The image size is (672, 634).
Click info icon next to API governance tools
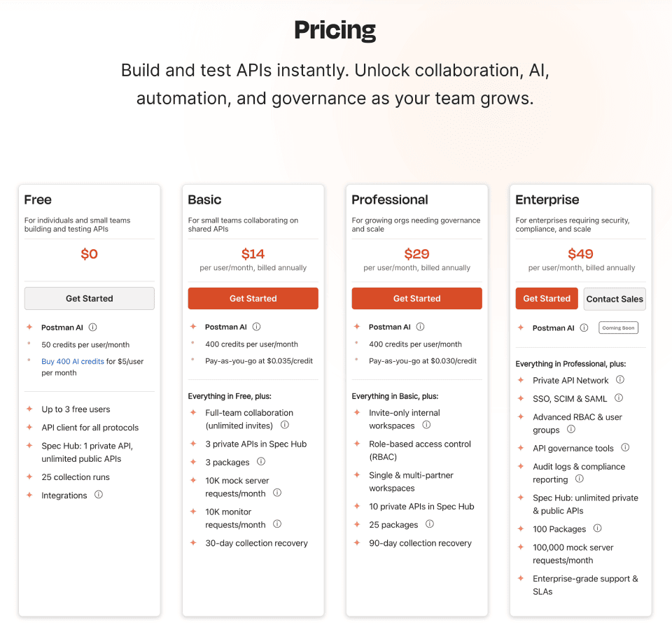pos(625,448)
